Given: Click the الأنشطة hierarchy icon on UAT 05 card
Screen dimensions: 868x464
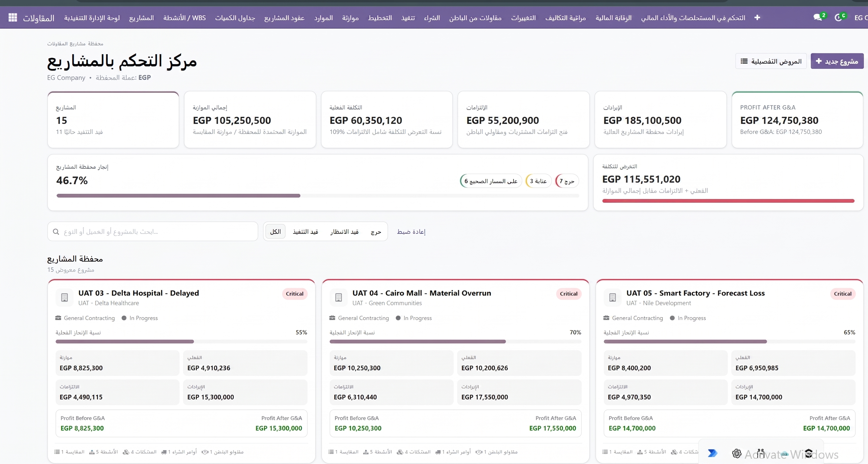Looking at the screenshot, I should [640, 452].
